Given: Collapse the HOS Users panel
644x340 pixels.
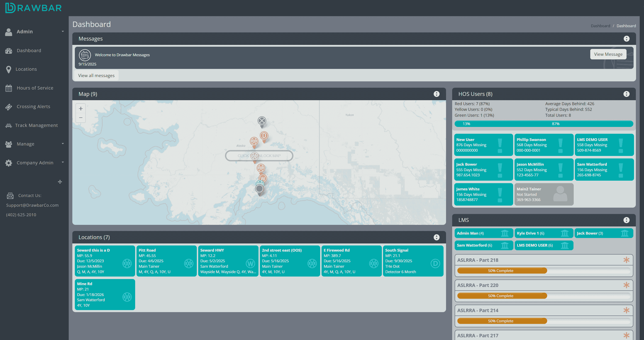Looking at the screenshot, I should 626,94.
